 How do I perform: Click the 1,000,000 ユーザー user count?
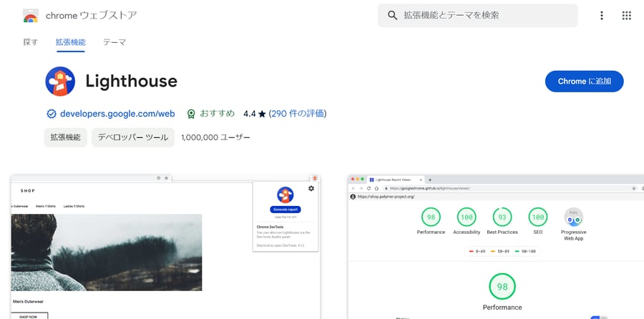point(215,137)
